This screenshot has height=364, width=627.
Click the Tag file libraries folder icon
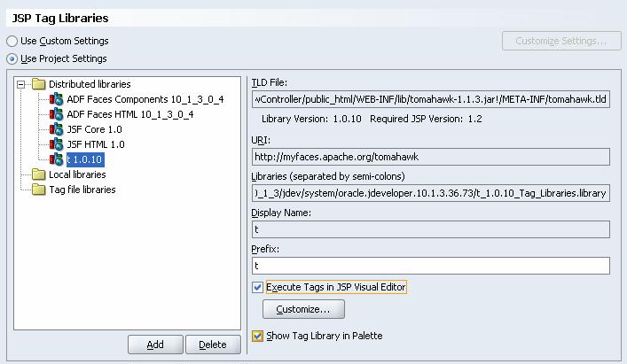coord(38,190)
